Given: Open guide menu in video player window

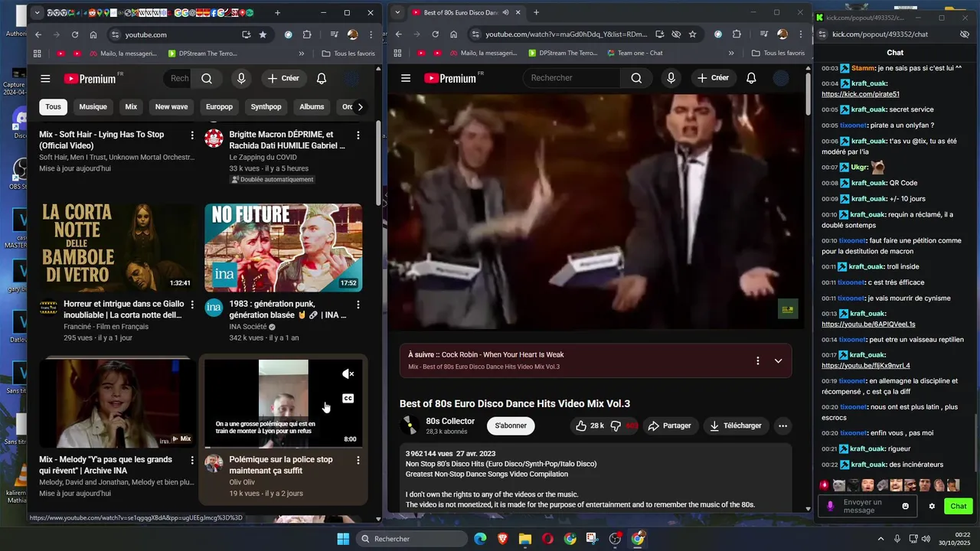Looking at the screenshot, I should 406,78.
